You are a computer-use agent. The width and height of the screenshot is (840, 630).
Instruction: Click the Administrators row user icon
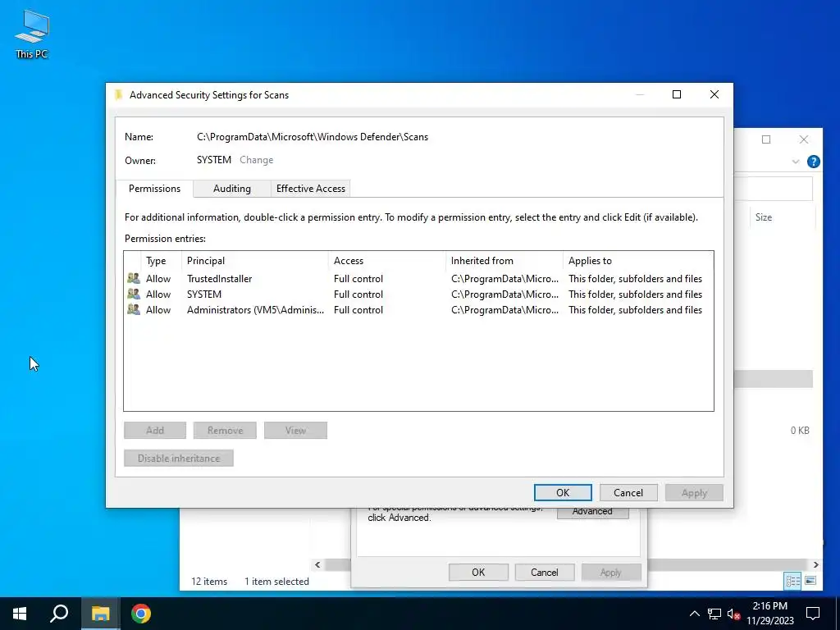point(134,309)
